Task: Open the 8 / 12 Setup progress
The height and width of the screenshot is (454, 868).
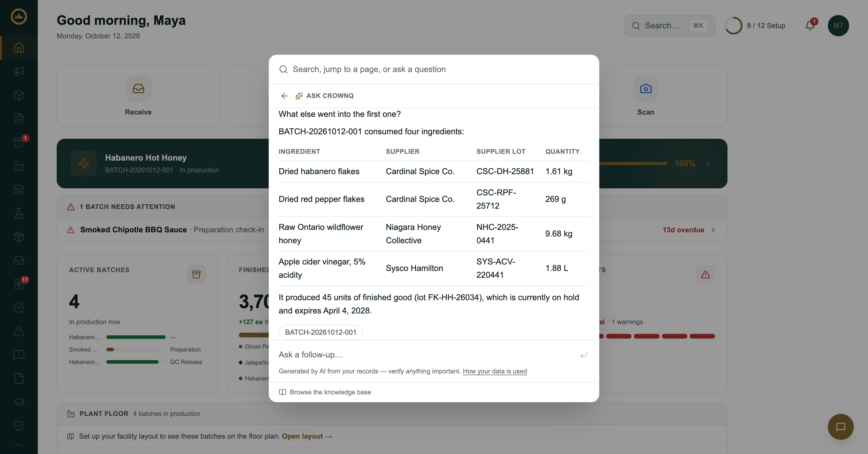Action: (x=755, y=26)
